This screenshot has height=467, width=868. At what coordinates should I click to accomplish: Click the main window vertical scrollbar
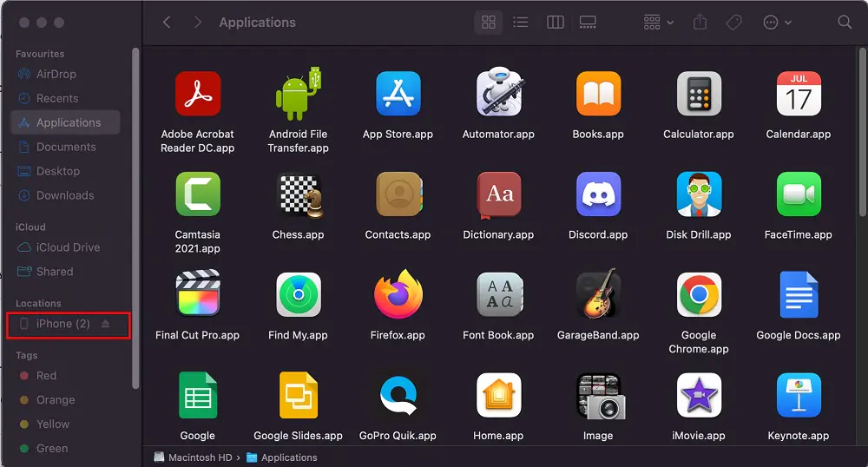tap(862, 133)
